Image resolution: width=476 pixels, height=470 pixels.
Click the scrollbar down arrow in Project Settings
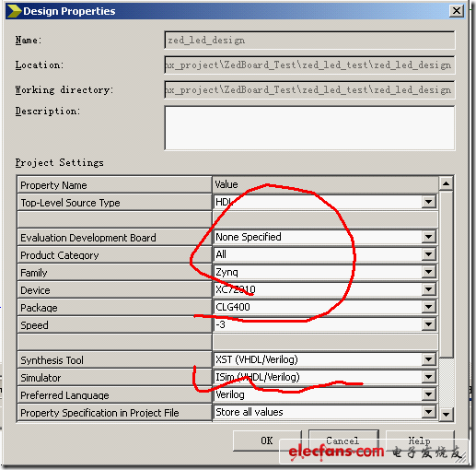[446, 415]
